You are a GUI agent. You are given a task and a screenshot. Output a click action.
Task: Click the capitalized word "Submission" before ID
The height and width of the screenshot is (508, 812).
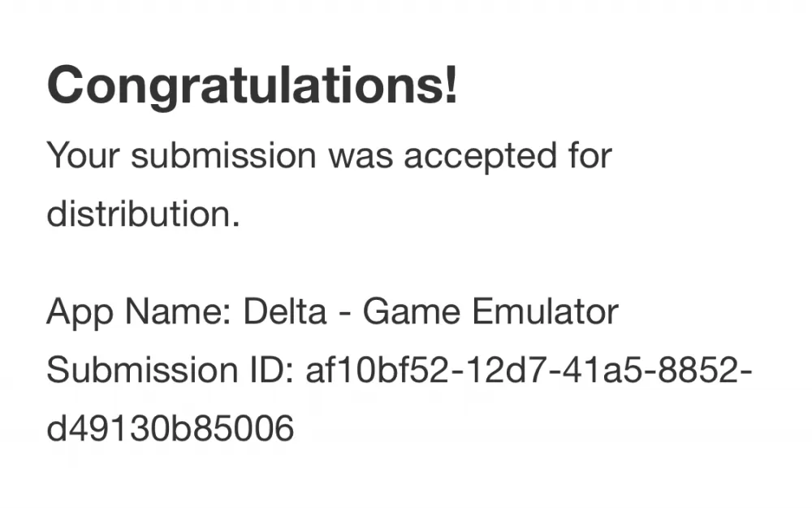[142, 370]
